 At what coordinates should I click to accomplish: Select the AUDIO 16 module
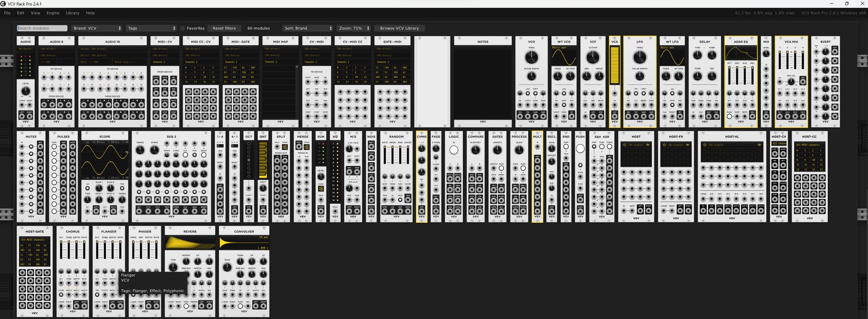coord(113,82)
